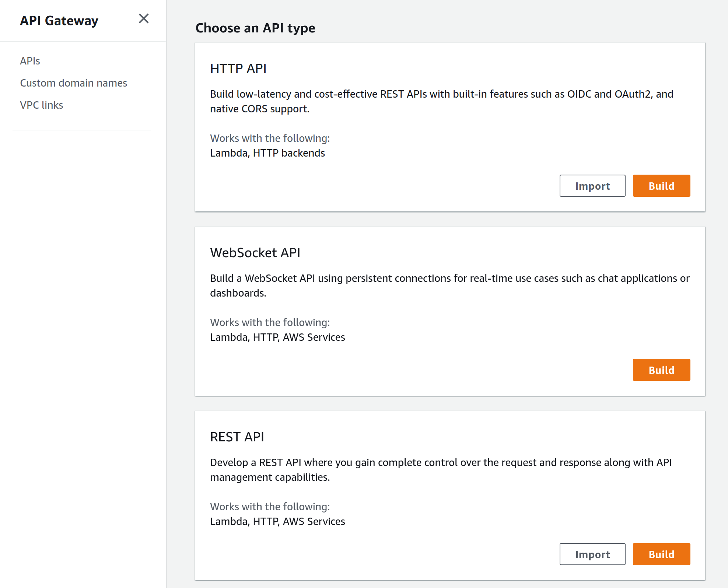Select the REST API card title

pos(237,437)
